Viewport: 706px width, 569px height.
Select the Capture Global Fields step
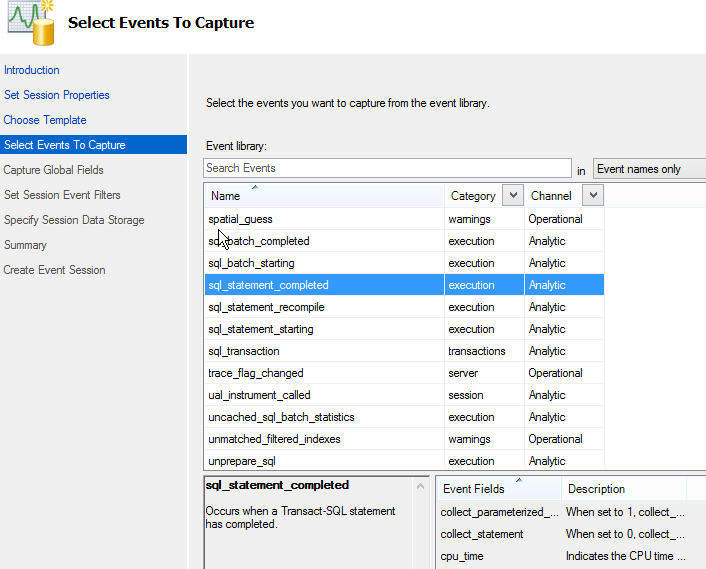point(54,170)
